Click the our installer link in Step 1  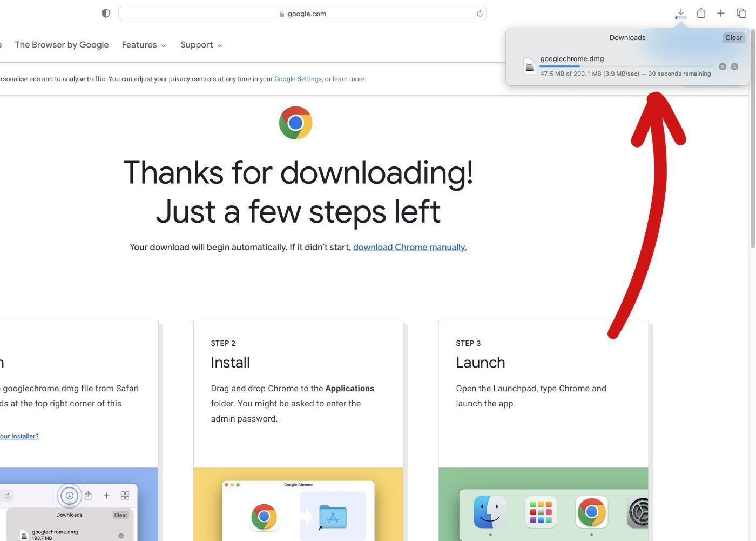19,436
